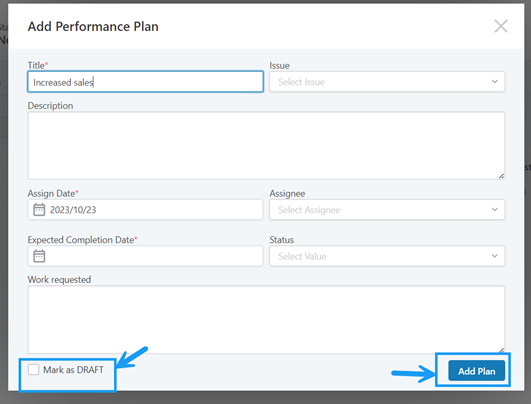531x404 pixels.
Task: Click the Status dropdown chevron arrow
Action: [494, 256]
